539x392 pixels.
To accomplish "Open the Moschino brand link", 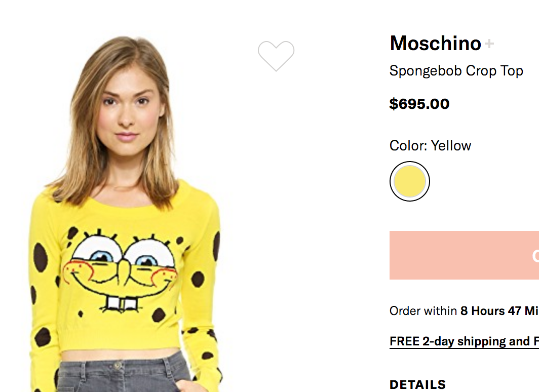I will pyautogui.click(x=435, y=44).
